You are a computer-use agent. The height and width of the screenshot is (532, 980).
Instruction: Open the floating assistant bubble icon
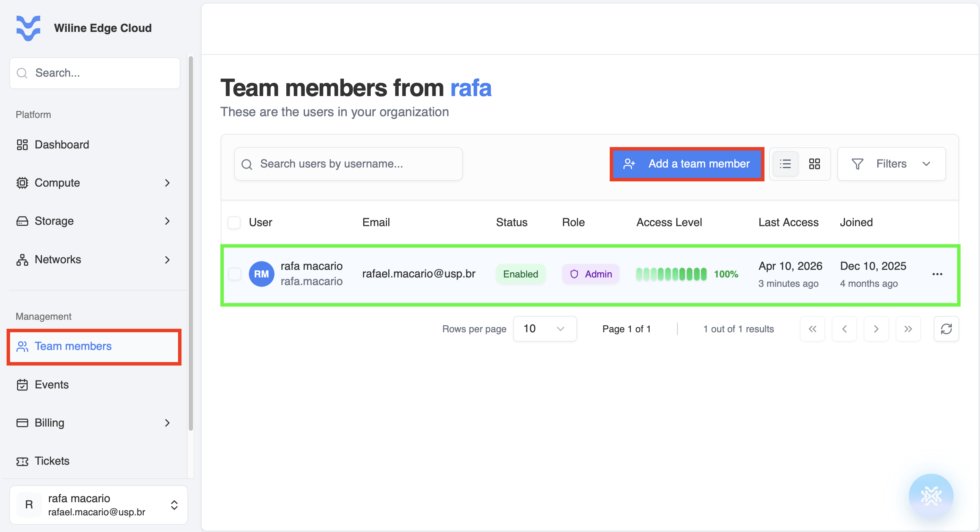pyautogui.click(x=931, y=496)
